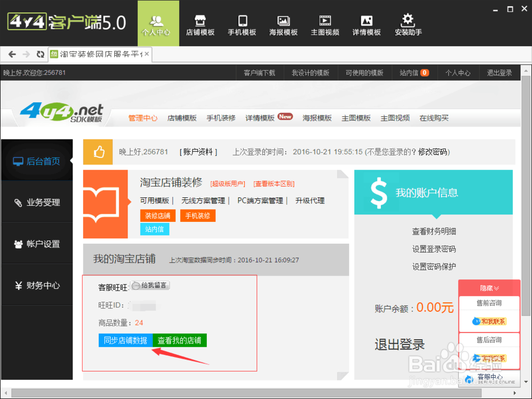Open 设置登录密码 link
Screen dimensions: 532x399
434,249
